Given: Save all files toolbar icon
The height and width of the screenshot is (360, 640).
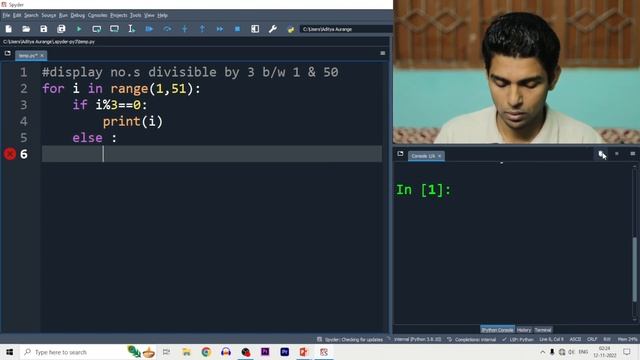Looking at the screenshot, I should (x=61, y=29).
